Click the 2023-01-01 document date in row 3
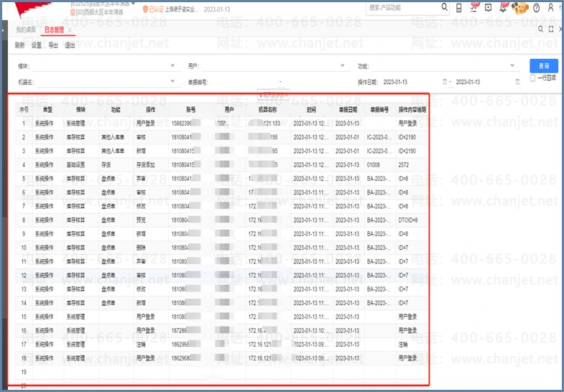 (x=347, y=151)
